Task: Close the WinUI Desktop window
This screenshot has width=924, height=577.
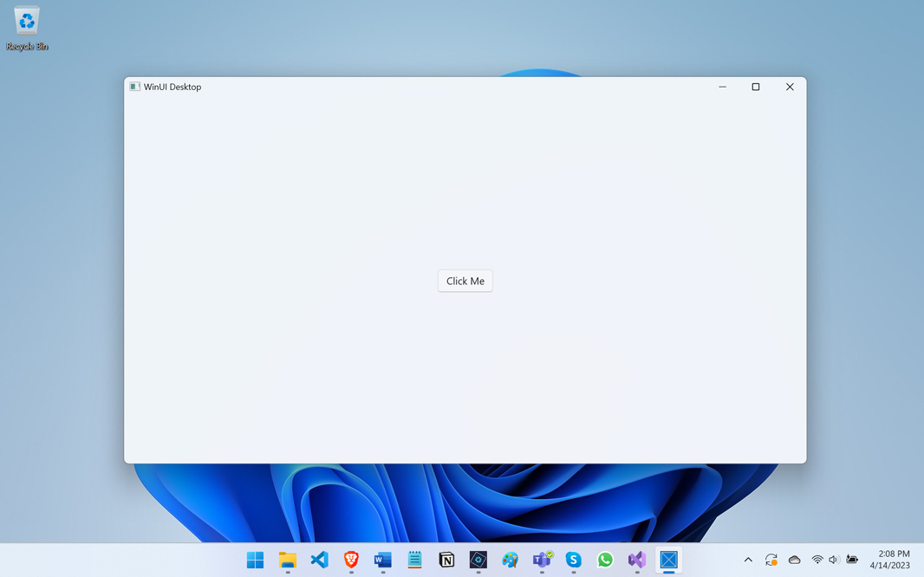Action: [x=790, y=87]
